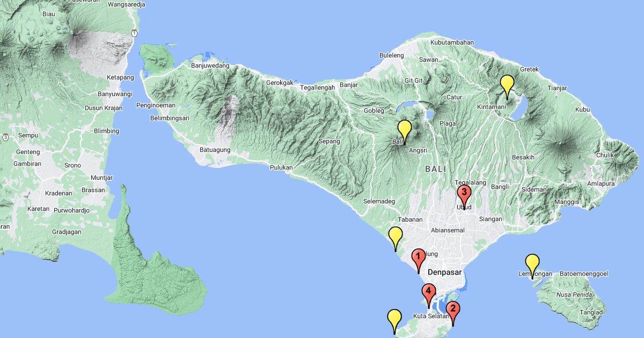The width and height of the screenshot is (644, 338).
Task: Click the Catur label
Action: [455, 98]
